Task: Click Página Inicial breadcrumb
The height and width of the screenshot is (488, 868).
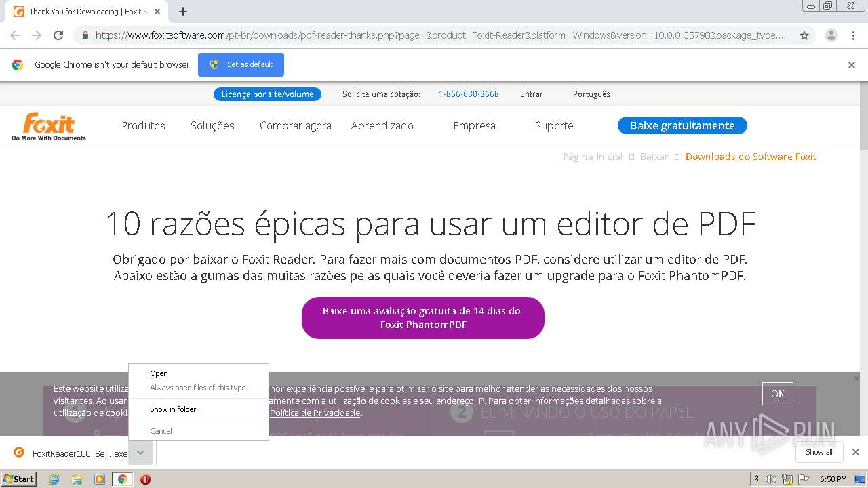Action: click(x=593, y=157)
